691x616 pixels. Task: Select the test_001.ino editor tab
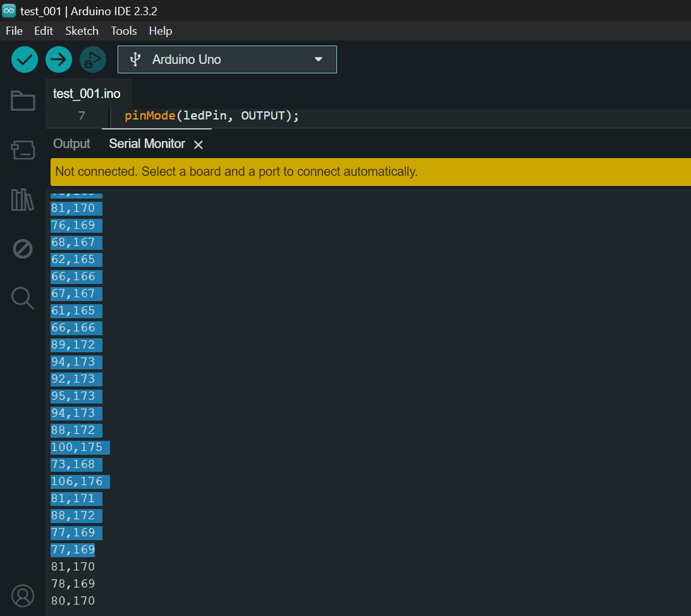coord(86,94)
